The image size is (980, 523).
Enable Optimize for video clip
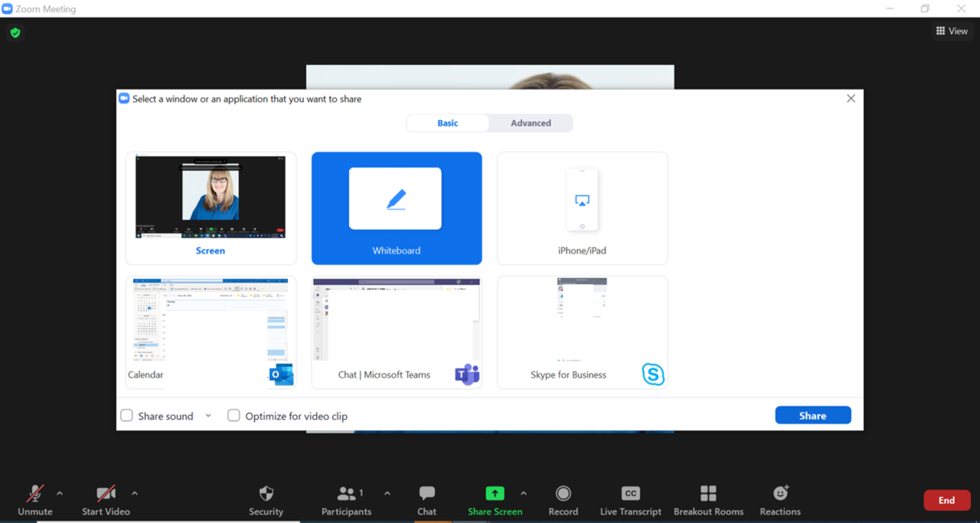click(x=234, y=415)
